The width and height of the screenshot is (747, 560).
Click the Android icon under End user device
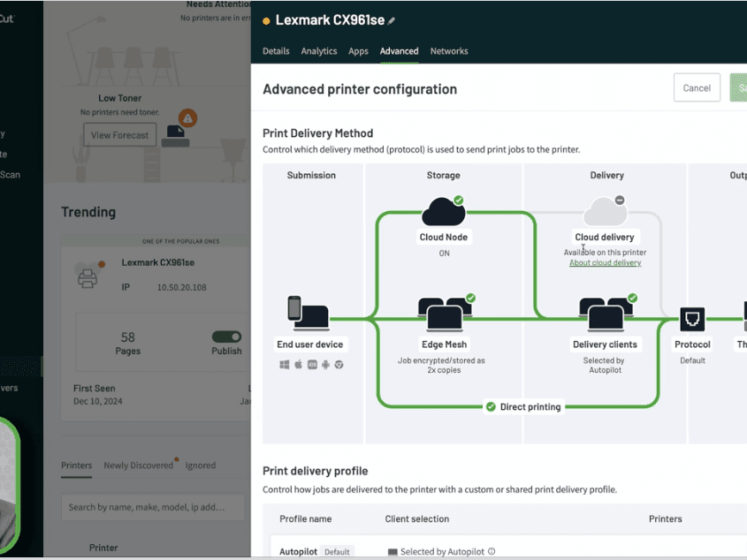(325, 365)
